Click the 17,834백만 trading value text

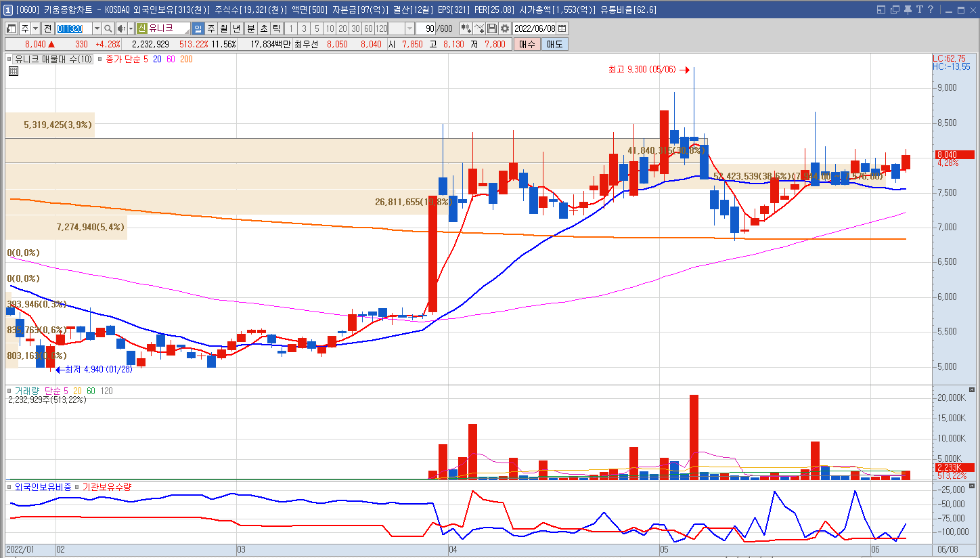click(x=270, y=44)
